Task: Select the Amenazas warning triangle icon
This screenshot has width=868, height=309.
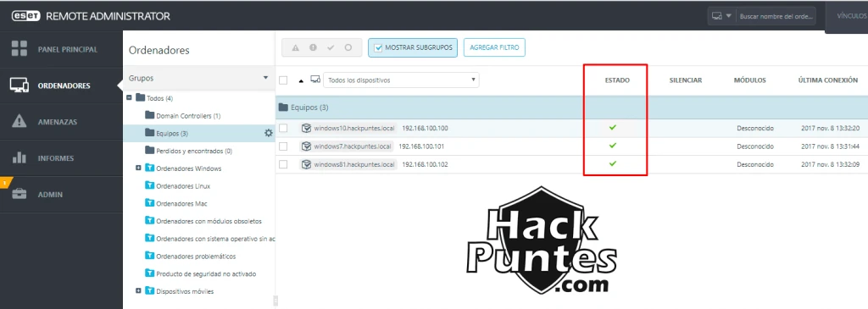Action: (19, 122)
